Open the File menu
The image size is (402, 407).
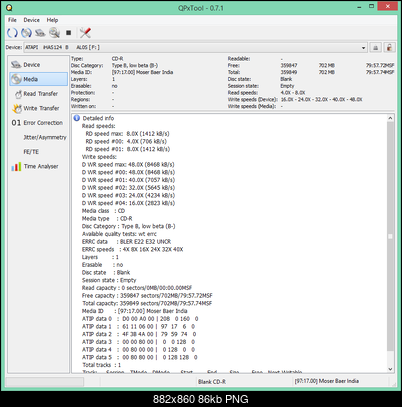point(12,20)
